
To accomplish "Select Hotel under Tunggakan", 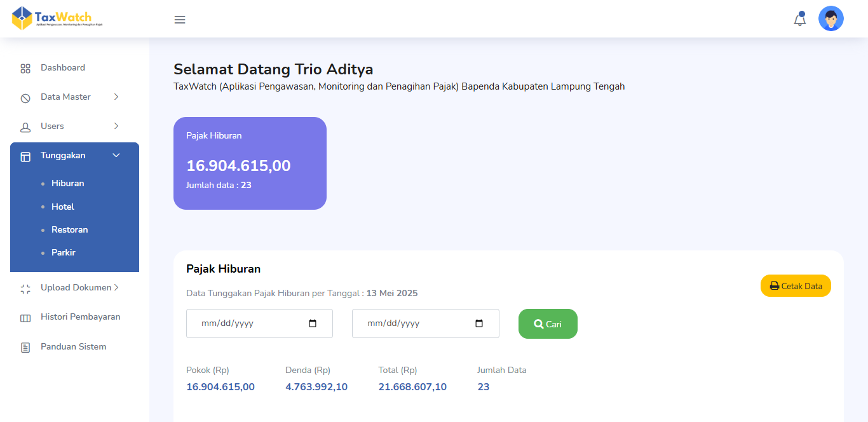I will click(63, 207).
